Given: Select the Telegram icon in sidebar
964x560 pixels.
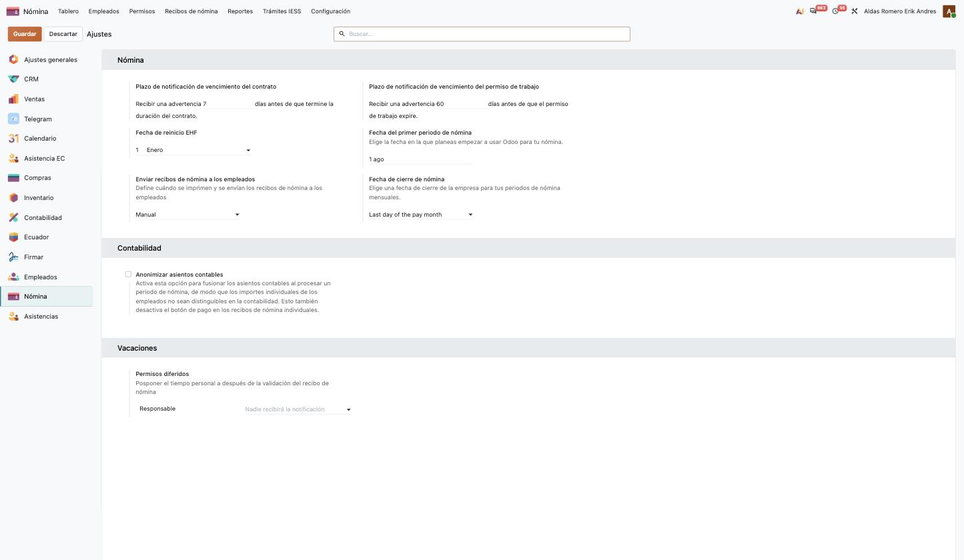Looking at the screenshot, I should (13, 119).
